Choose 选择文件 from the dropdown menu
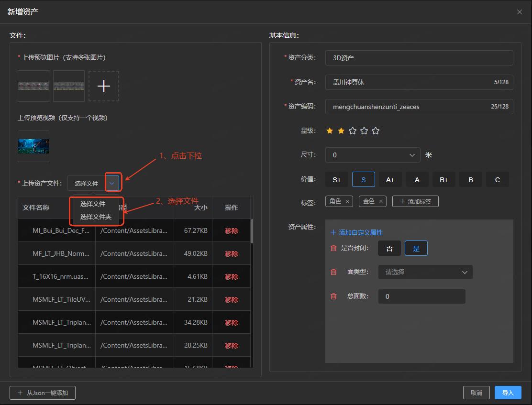Screen dimensions: 532x405 click(93, 204)
